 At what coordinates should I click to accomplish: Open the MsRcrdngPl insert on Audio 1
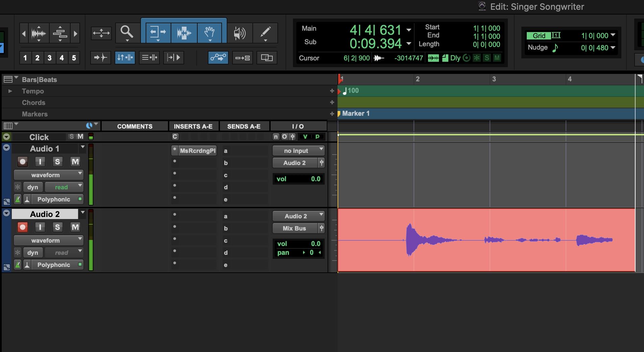pyautogui.click(x=197, y=151)
